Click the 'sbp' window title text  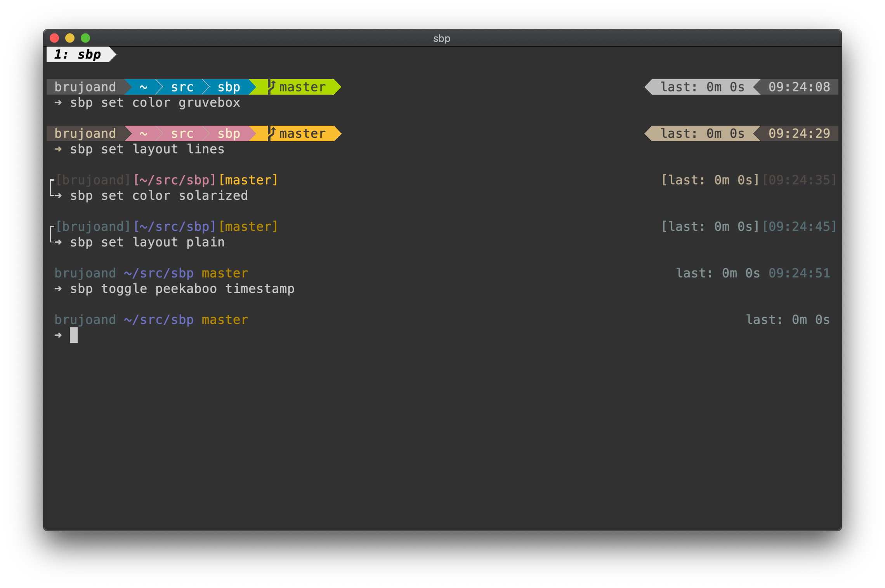tap(442, 38)
